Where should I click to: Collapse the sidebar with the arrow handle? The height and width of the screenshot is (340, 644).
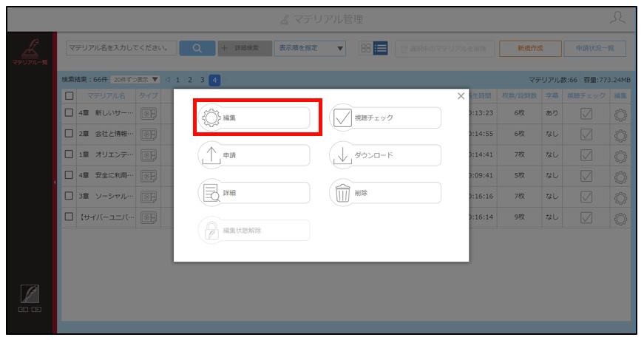pos(55,183)
